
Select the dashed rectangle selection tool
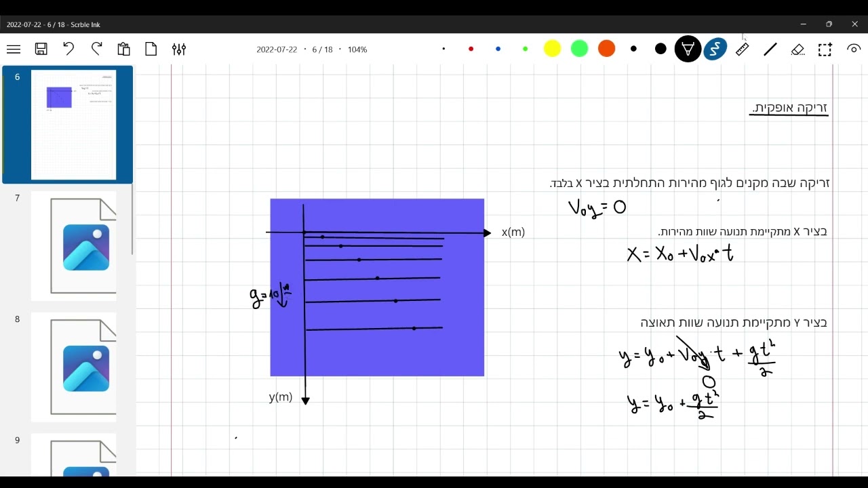pos(825,49)
